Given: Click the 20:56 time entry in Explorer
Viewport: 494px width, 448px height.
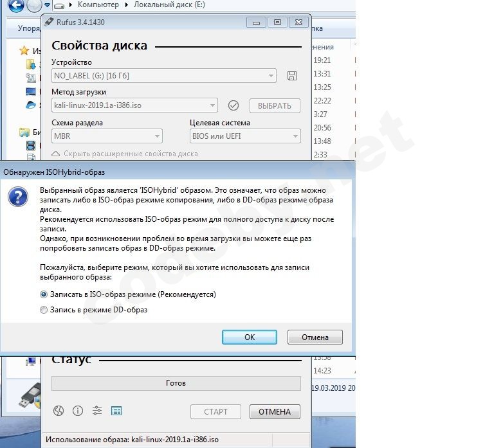Looking at the screenshot, I should tap(322, 128).
